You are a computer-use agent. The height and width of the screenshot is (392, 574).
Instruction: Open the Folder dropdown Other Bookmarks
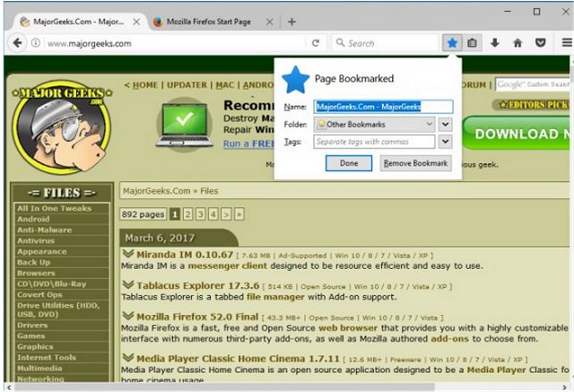tap(374, 125)
